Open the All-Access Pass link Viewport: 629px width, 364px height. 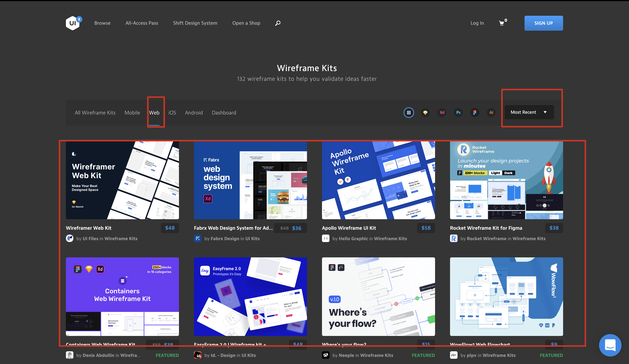click(x=142, y=23)
